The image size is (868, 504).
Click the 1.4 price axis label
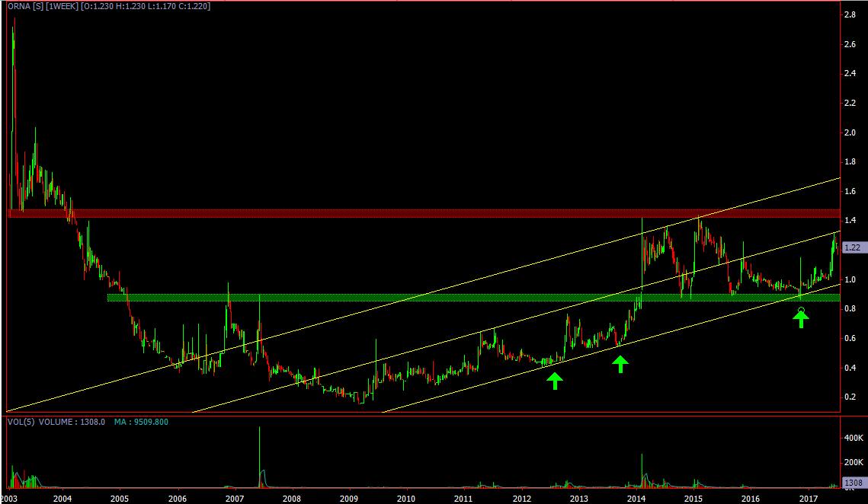[x=850, y=221]
